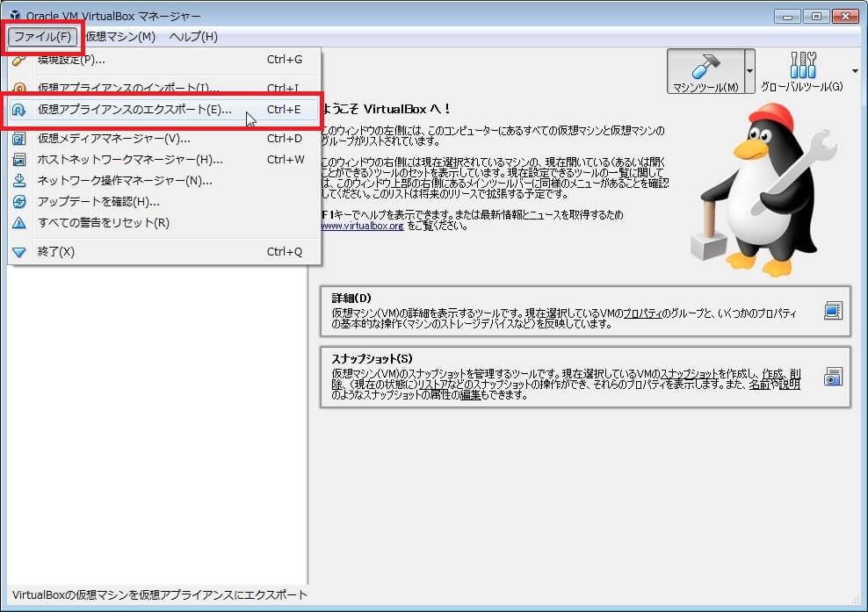The width and height of the screenshot is (868, 612).
Task: Open the www.virtualbox.org link
Action: pos(362,226)
